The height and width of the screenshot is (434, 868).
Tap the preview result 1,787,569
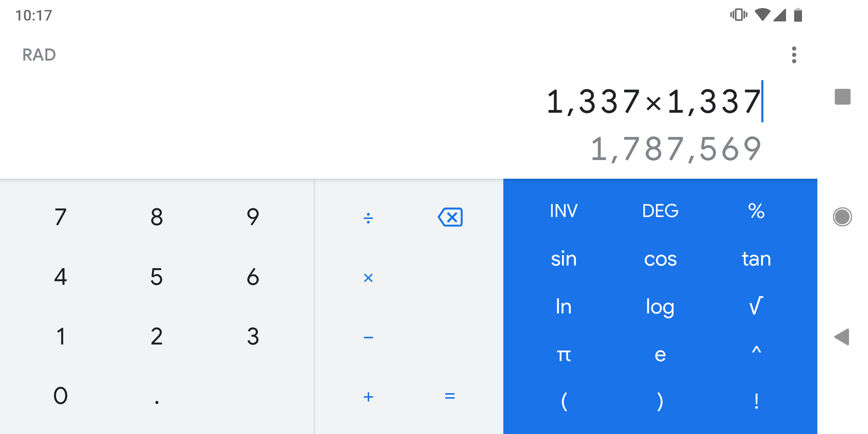(676, 149)
